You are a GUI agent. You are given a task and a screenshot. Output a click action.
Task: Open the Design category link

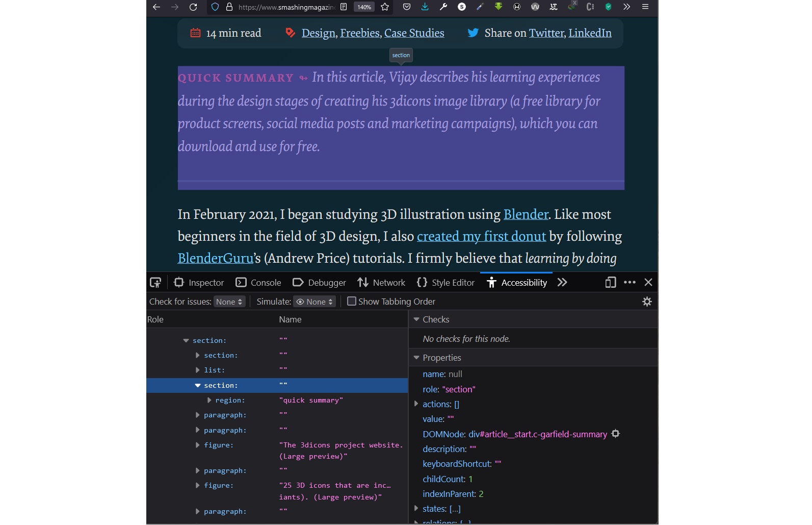(x=319, y=33)
